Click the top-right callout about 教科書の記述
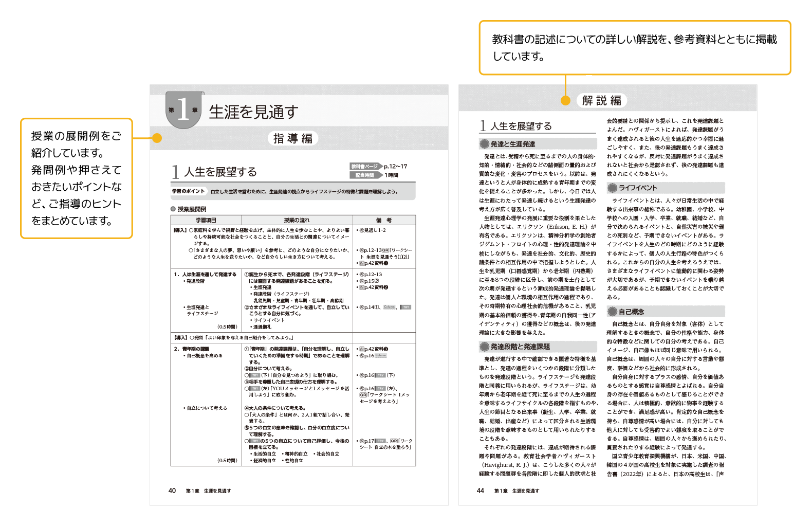Screen dimensions: 812x526 (x=634, y=48)
